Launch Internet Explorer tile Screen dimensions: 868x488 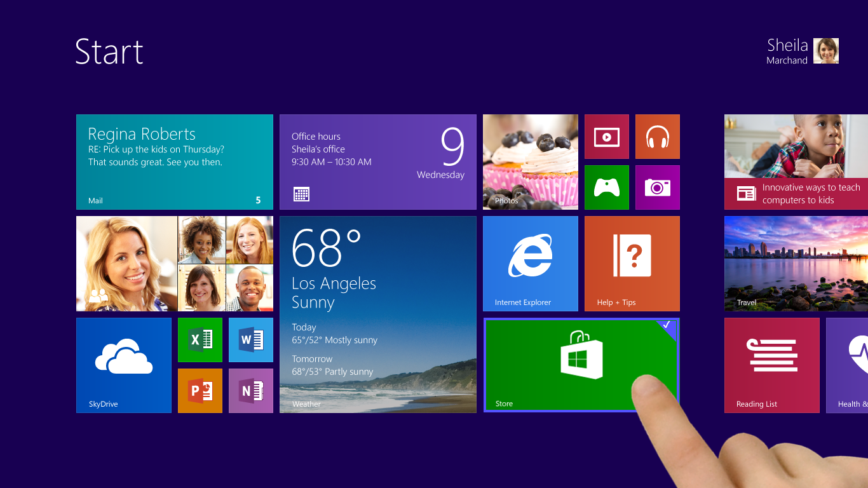click(531, 264)
